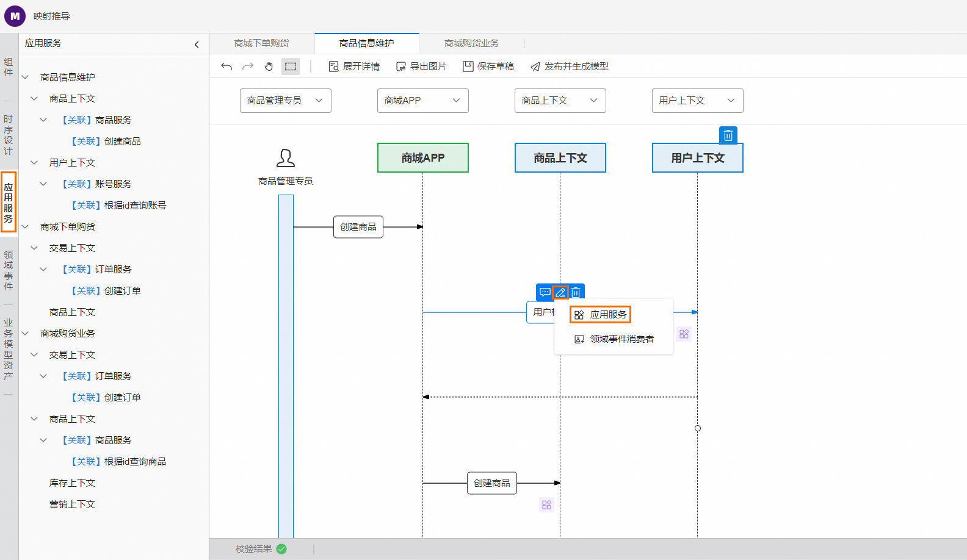Click purple service icon beside popup menu
This screenshot has width=967, height=560.
[x=684, y=334]
